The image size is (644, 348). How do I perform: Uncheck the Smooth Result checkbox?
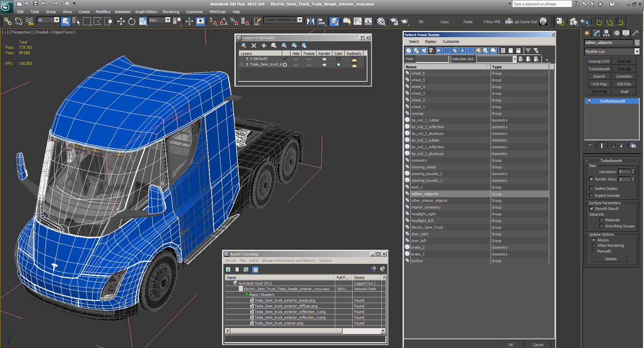pos(591,208)
